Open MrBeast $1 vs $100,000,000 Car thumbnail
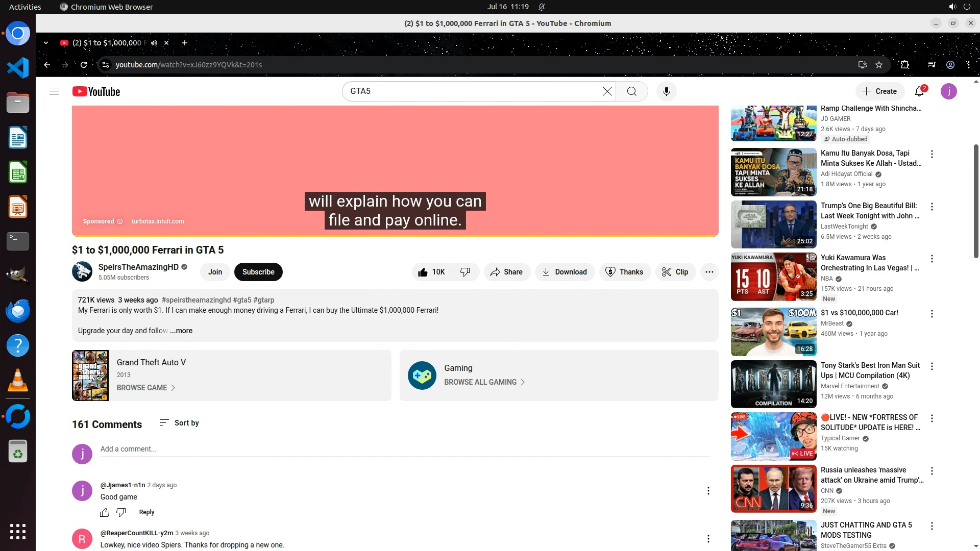Image resolution: width=980 pixels, height=551 pixels. click(x=773, y=332)
